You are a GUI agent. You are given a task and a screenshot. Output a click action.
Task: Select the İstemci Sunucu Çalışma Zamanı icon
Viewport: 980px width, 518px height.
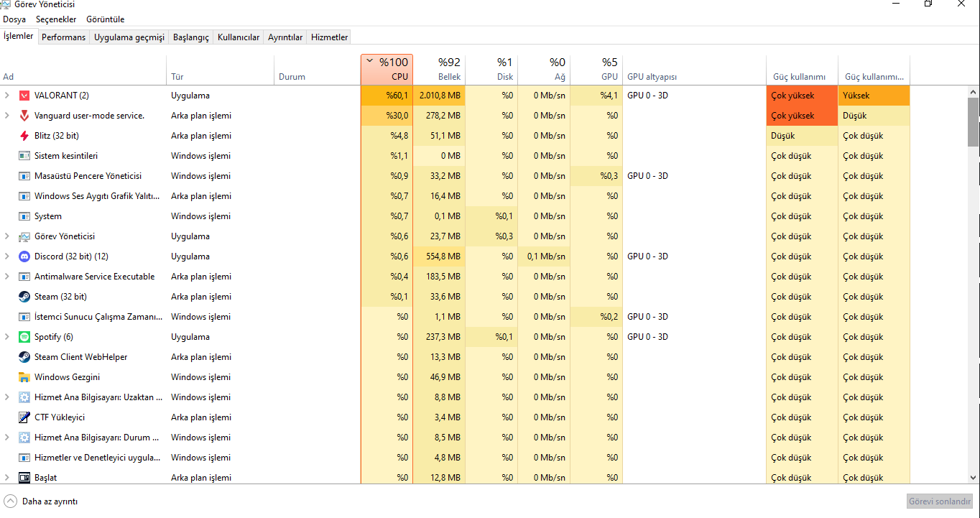pos(24,317)
